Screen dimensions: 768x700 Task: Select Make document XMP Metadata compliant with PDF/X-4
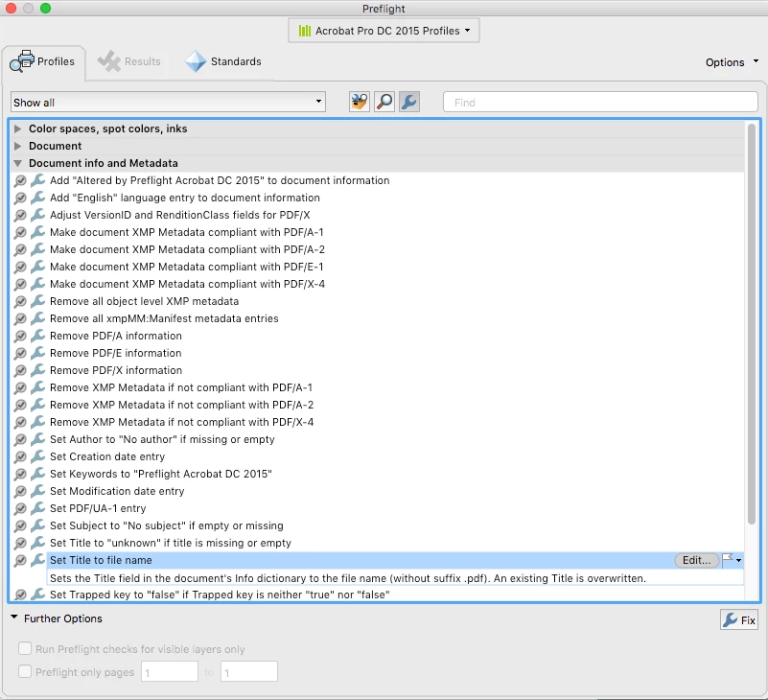pos(187,284)
